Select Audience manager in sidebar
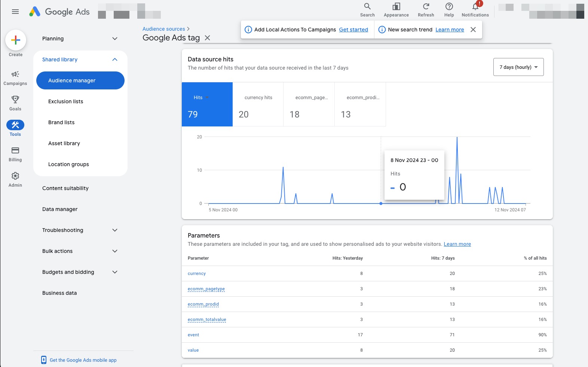Screen dimensions: 588x367 80,80
